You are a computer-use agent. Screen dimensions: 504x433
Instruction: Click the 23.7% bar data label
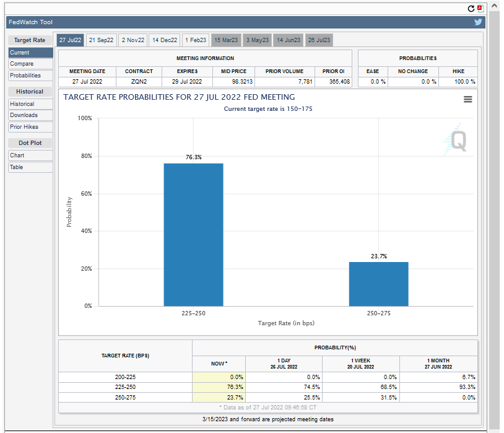(x=379, y=256)
